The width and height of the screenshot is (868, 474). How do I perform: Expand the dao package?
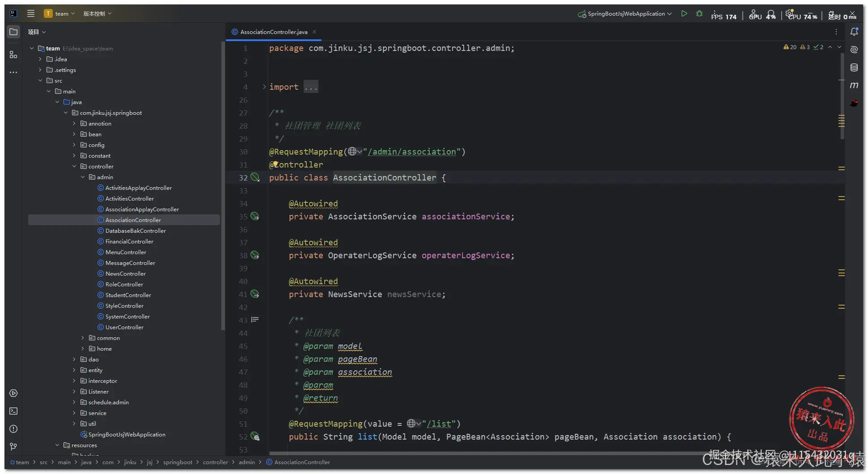74,359
